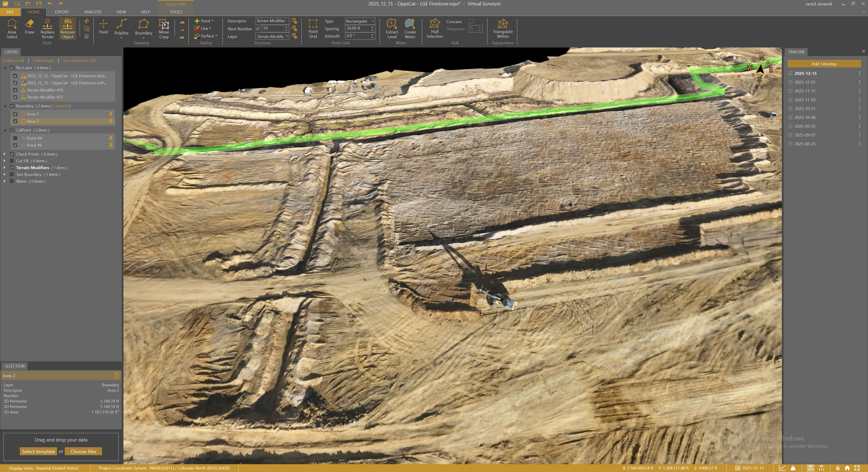Screen dimensions: 868x472
Task: Expand the Test Boundary layer
Action: coord(4,175)
